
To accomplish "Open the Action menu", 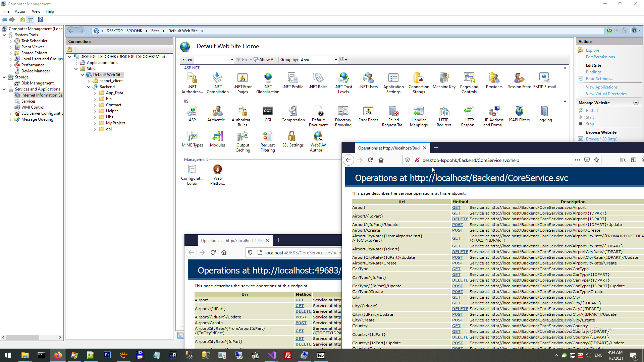I will 20,11.
